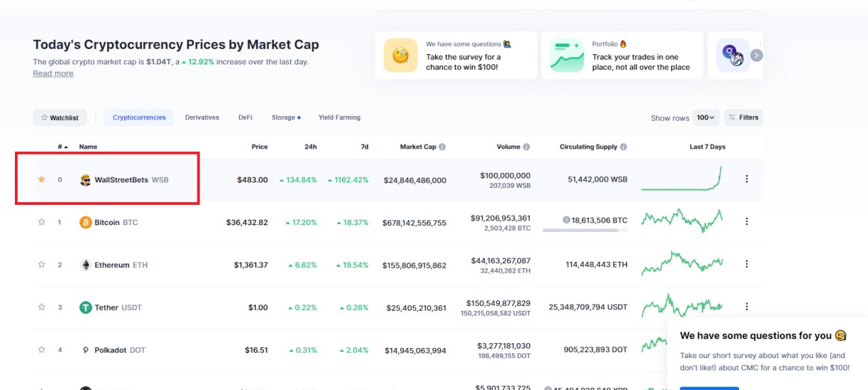The image size is (868, 390).
Task: Click the survey emoji card icon
Action: pos(400,55)
